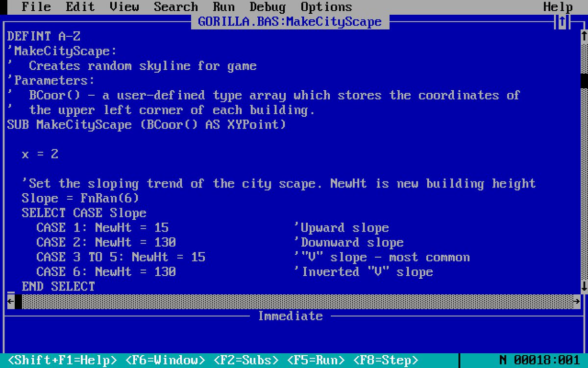This screenshot has height=368, width=588.
Task: Click CASE 2: NewHt = 130 statement
Action: tap(106, 242)
